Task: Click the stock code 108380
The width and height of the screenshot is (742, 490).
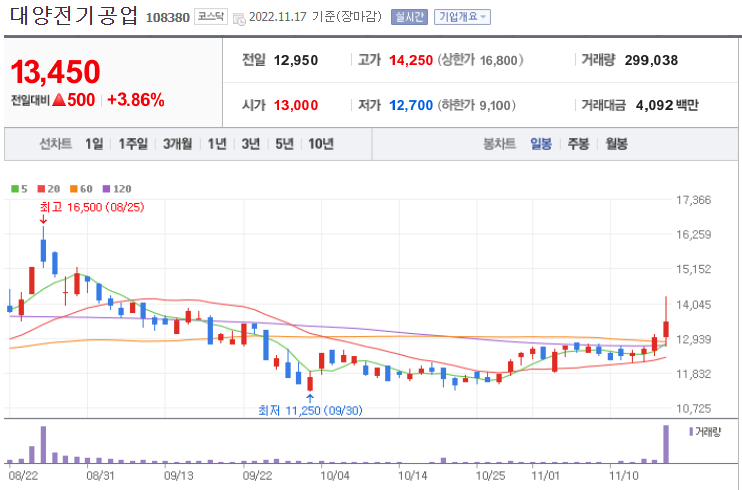Action: coord(168,18)
